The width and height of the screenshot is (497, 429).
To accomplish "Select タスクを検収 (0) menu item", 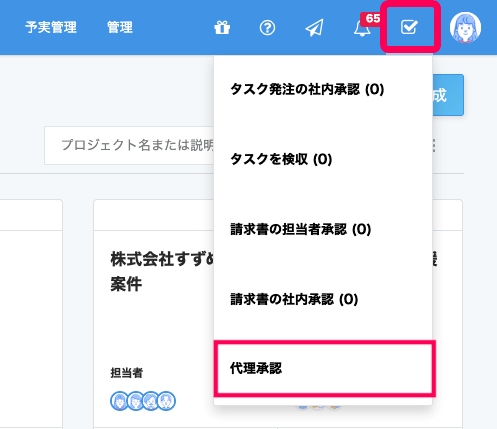I will pyautogui.click(x=323, y=159).
